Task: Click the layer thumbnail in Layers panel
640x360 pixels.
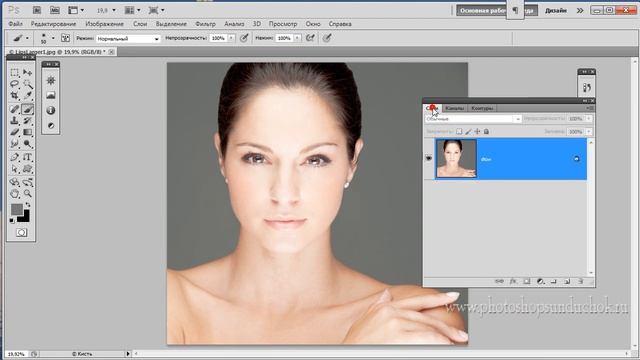Action: tap(456, 158)
